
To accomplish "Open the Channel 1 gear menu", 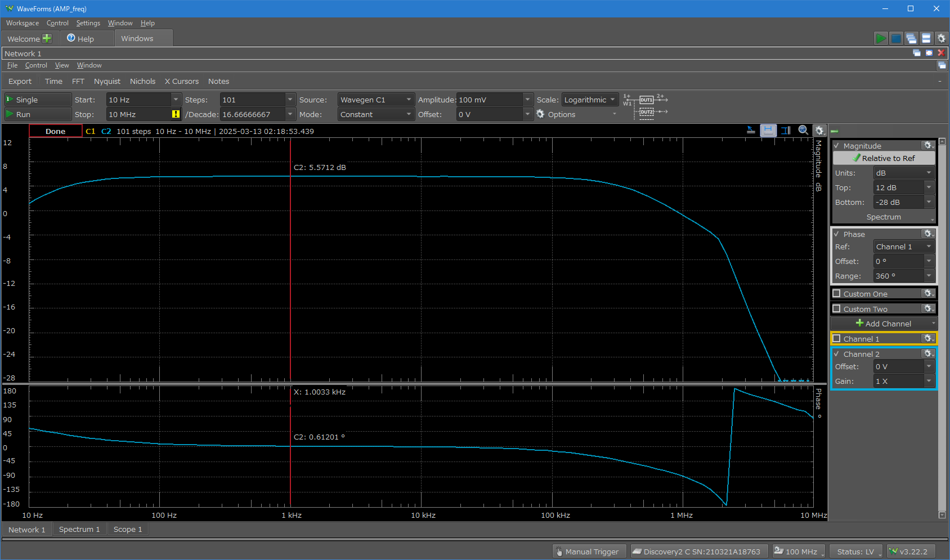I will pyautogui.click(x=928, y=338).
